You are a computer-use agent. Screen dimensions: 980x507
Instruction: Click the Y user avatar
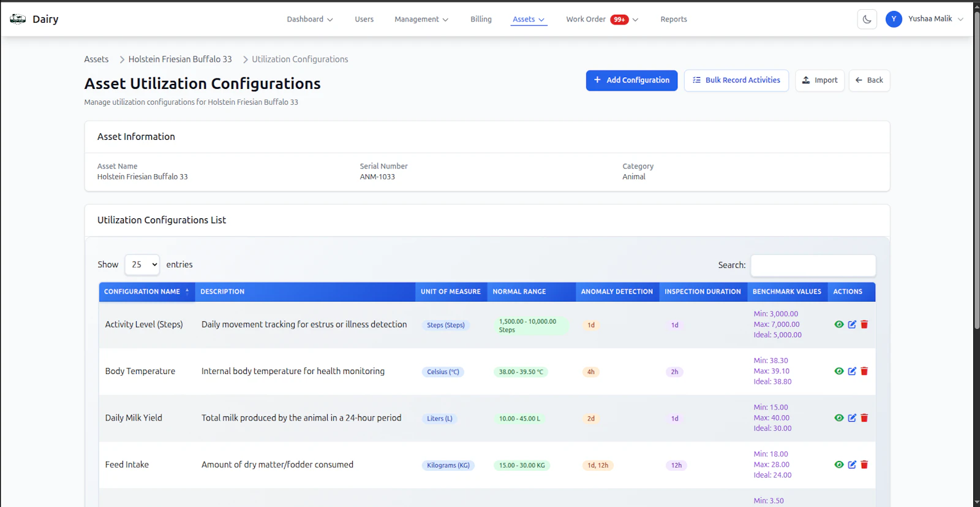894,19
